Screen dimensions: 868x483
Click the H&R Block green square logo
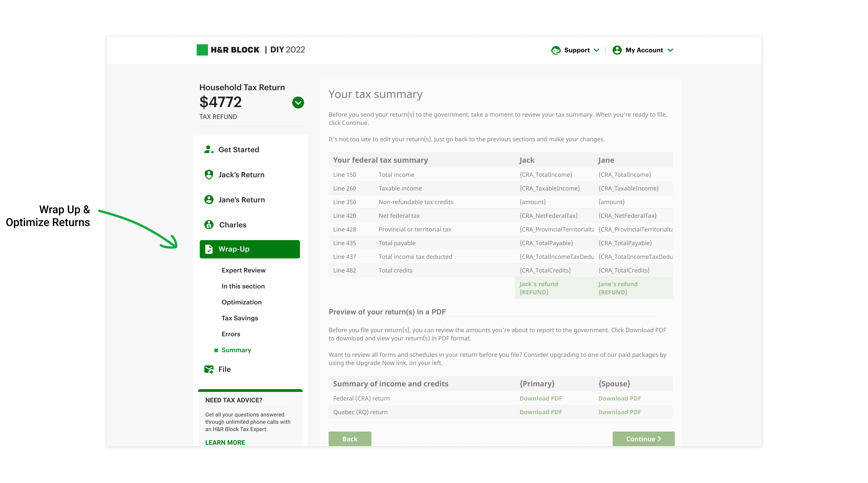pos(202,50)
